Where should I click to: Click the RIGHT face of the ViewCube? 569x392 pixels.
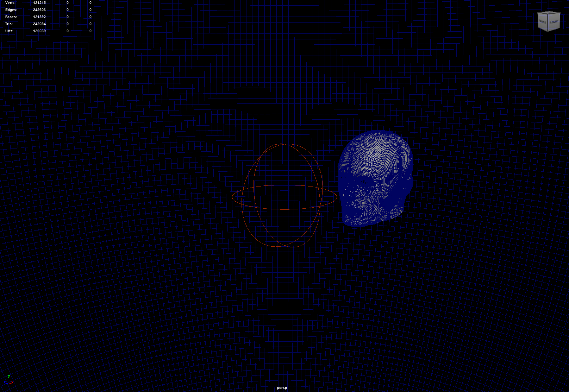pos(554,22)
